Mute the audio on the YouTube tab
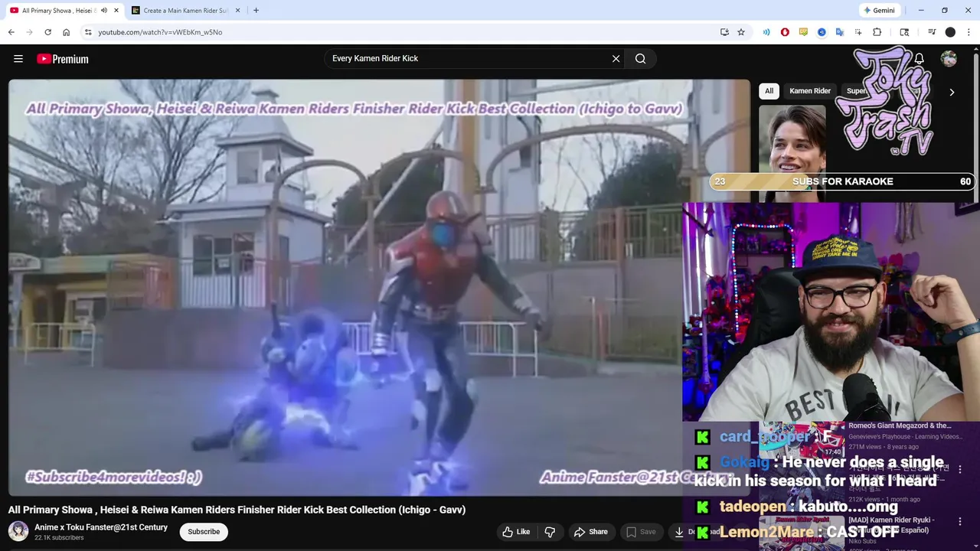 pyautogui.click(x=104, y=11)
